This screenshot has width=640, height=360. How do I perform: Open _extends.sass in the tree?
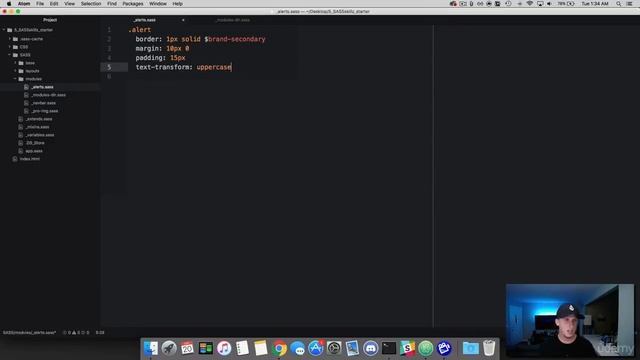coord(39,119)
